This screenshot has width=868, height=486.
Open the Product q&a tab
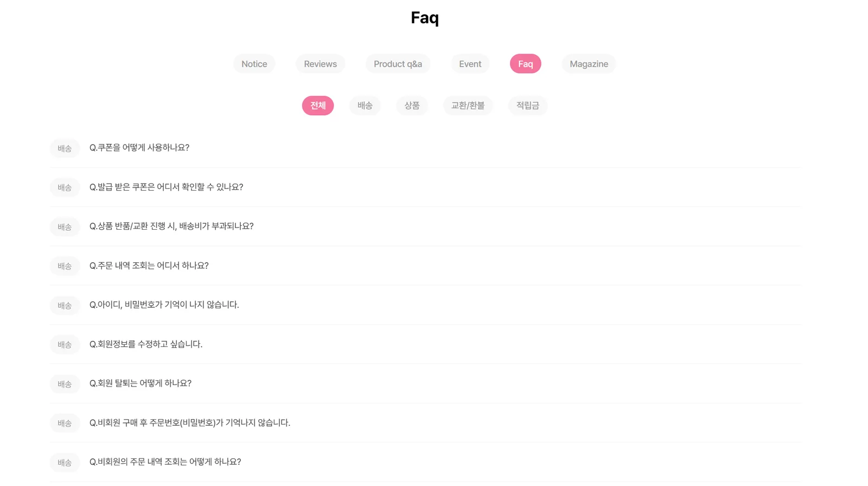(398, 64)
